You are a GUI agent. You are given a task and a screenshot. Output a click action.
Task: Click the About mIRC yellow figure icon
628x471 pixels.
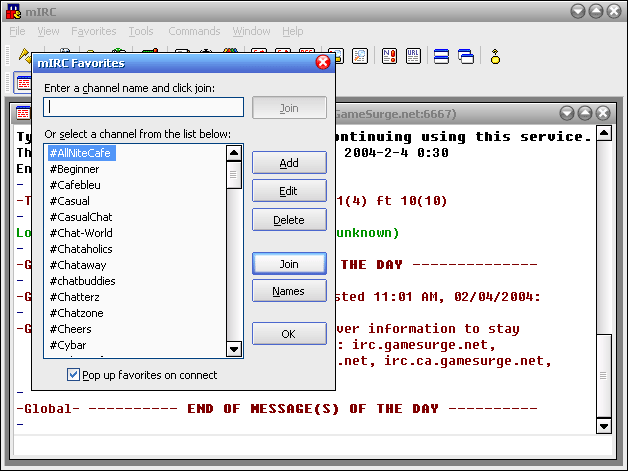click(495, 56)
